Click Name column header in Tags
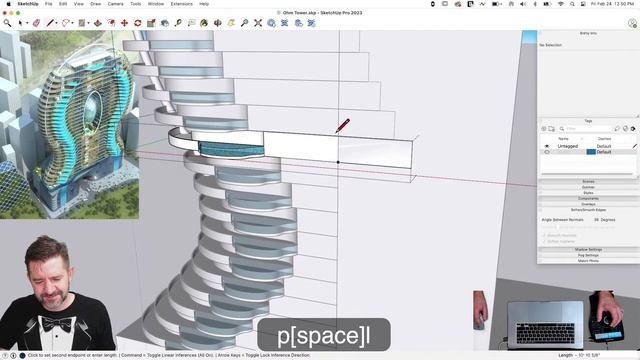The height and width of the screenshot is (360, 640). [x=563, y=139]
